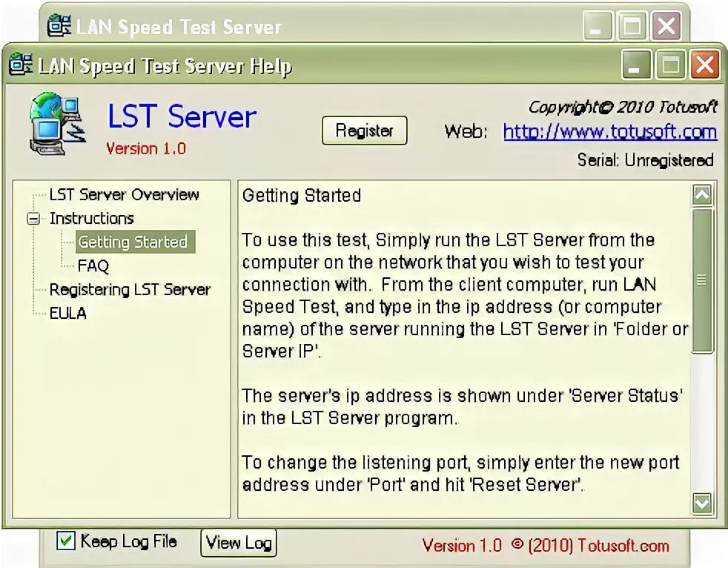Viewport: 728px width, 568px height.
Task: Click the blue 'LST Server' title text
Action: (x=182, y=116)
